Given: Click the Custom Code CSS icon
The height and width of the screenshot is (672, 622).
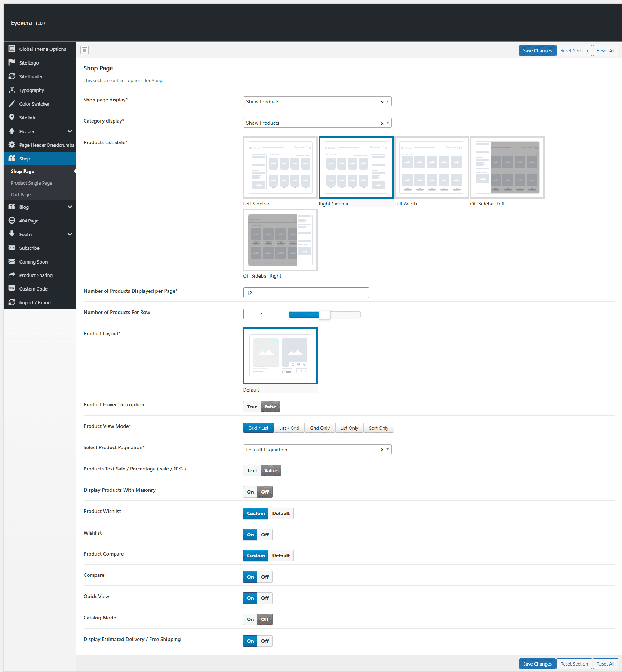Looking at the screenshot, I should tap(12, 288).
